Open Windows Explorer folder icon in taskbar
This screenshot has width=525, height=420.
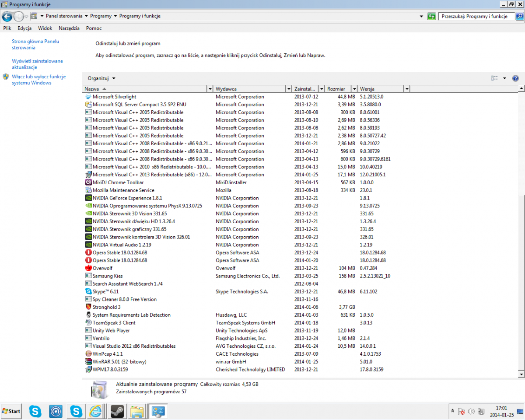click(137, 411)
